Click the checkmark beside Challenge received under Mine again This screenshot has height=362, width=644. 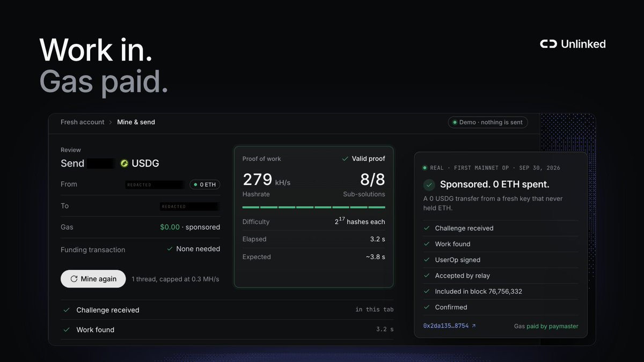pos(67,310)
